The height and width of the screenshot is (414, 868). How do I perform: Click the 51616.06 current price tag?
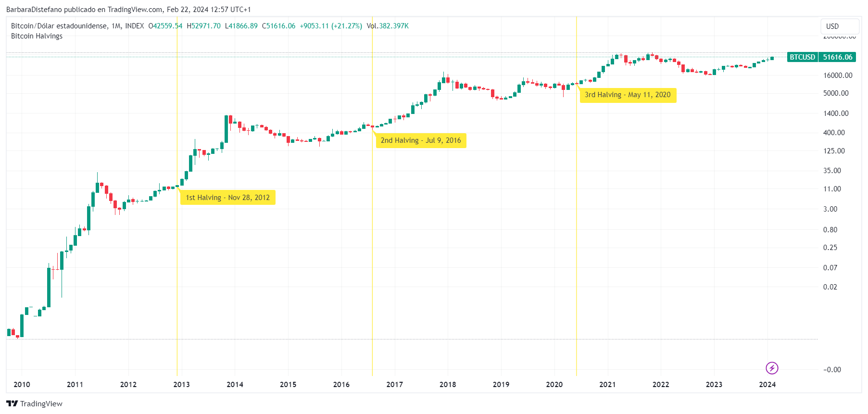pos(837,57)
